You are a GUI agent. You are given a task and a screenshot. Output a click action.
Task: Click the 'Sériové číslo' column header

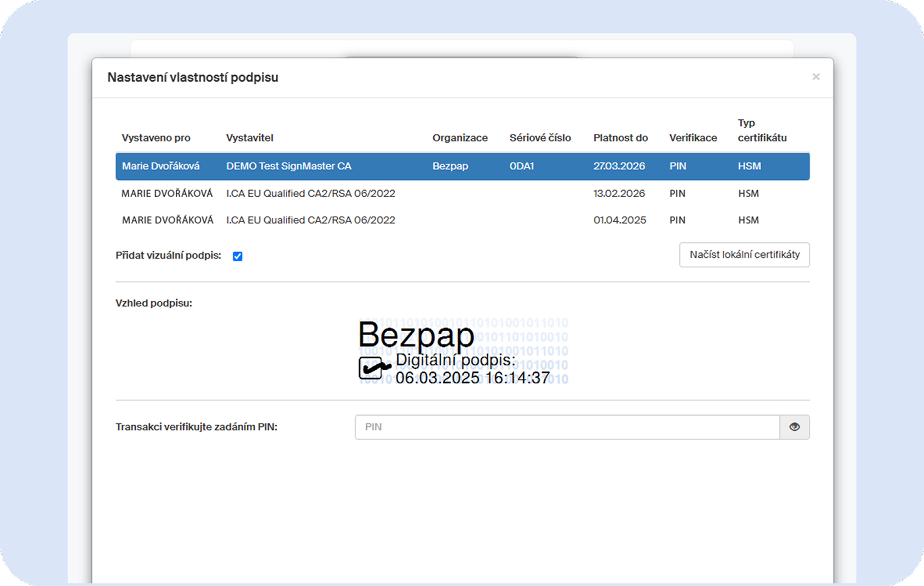(540, 138)
